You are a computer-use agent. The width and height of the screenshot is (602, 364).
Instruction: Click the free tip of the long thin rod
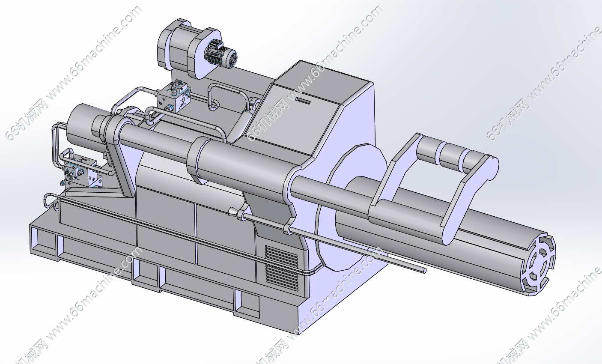[423, 270]
